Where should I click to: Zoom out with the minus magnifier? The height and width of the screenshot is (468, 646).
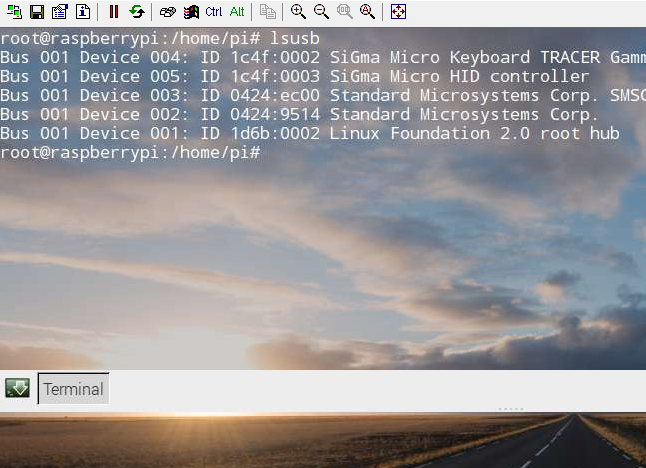click(321, 12)
